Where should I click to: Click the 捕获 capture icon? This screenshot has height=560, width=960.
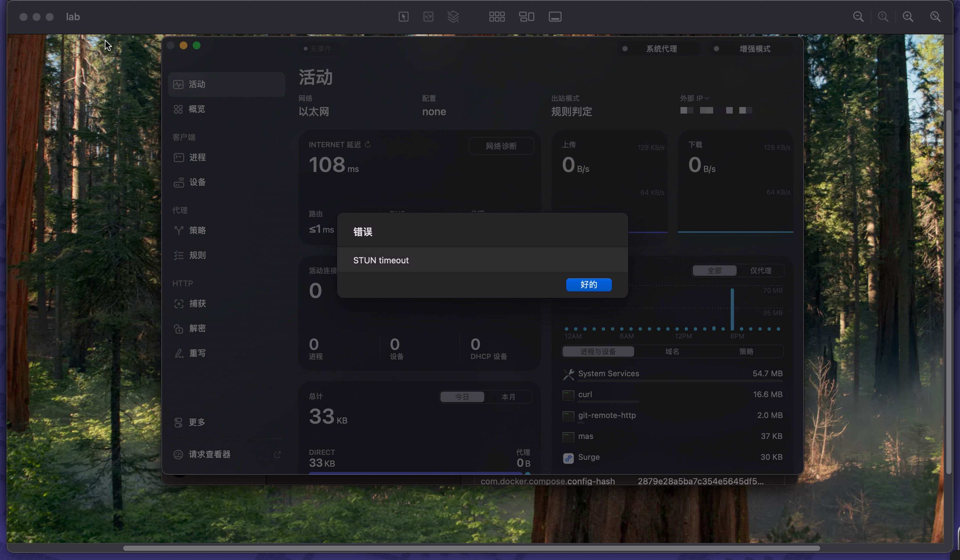tap(179, 303)
